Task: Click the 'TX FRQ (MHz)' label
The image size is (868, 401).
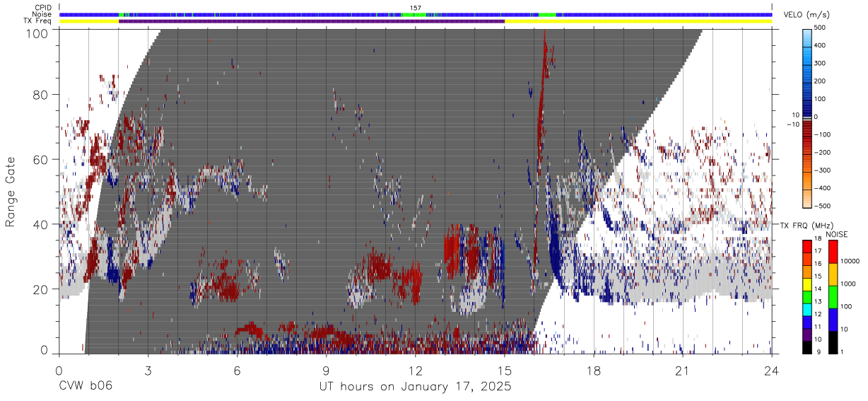Action: [x=807, y=225]
